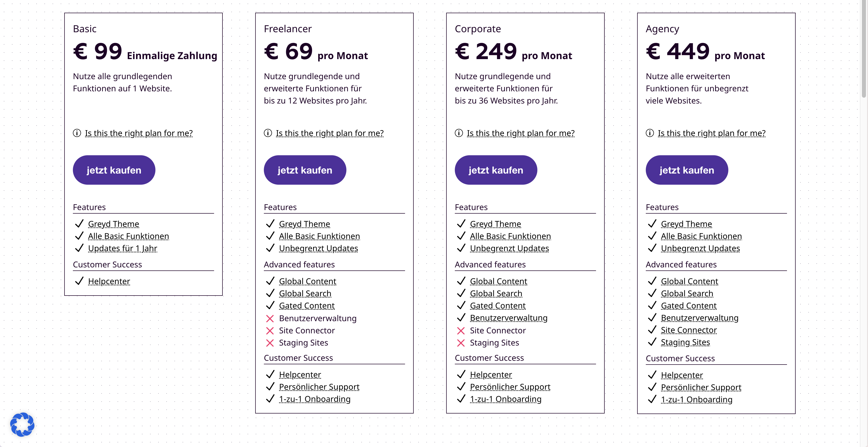Buy the Basic plan with jetzt kaufen
This screenshot has height=447, width=868.
(x=114, y=170)
